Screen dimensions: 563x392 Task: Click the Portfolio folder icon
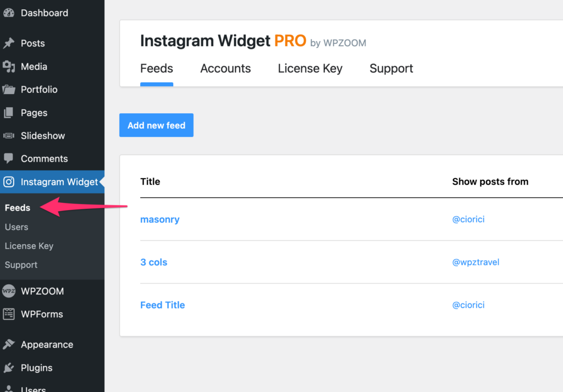9,90
